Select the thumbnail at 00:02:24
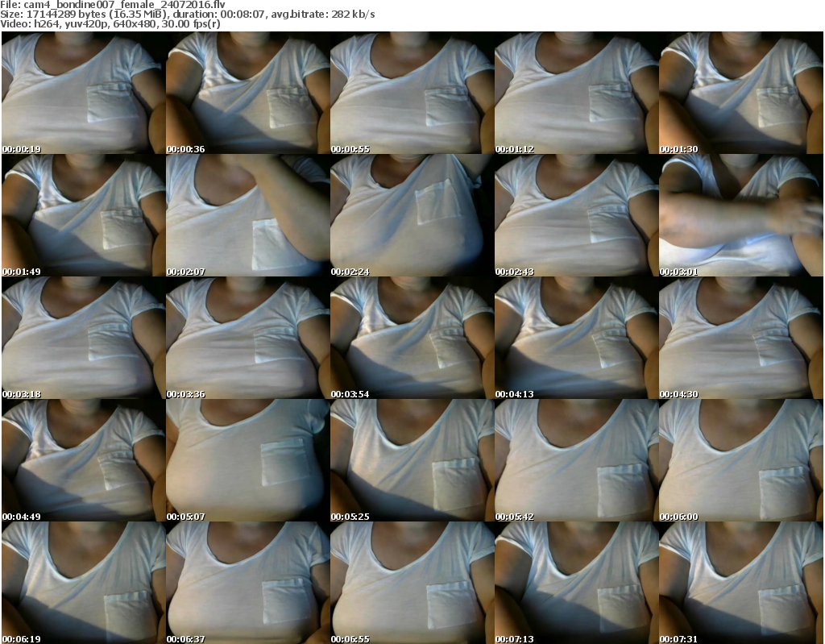 tap(412, 215)
